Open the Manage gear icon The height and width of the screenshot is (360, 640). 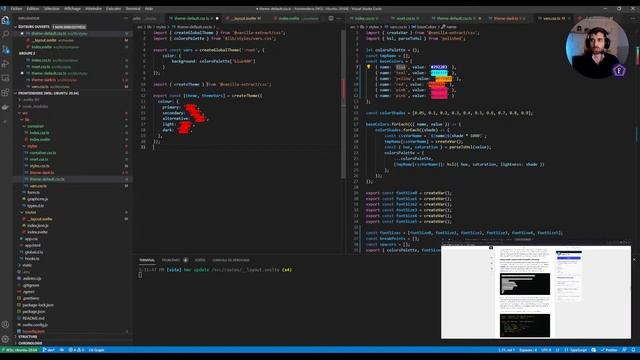6,339
